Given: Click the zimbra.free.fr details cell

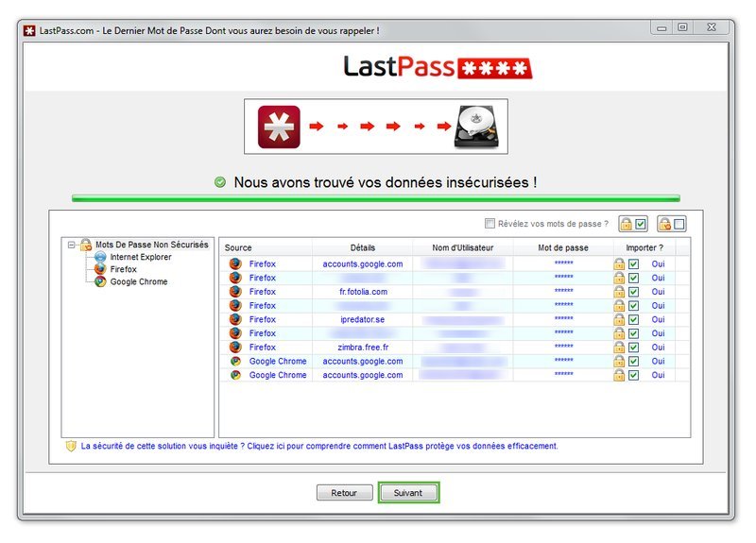Looking at the screenshot, I should click(363, 348).
